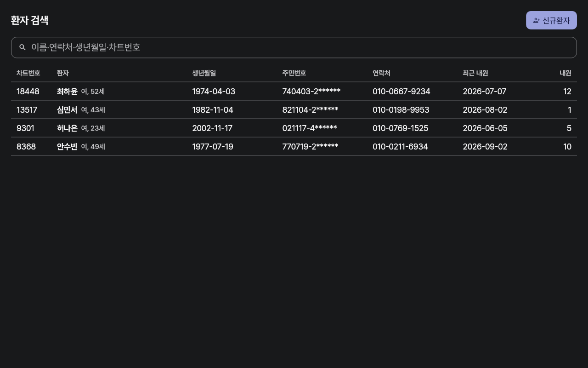Focus the patient search input field
This screenshot has height=368, width=588.
pos(294,47)
